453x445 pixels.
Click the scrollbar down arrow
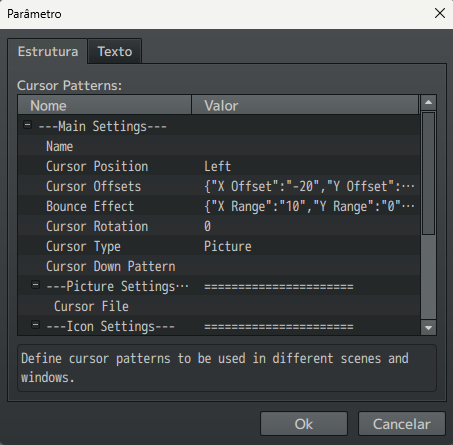(x=428, y=328)
